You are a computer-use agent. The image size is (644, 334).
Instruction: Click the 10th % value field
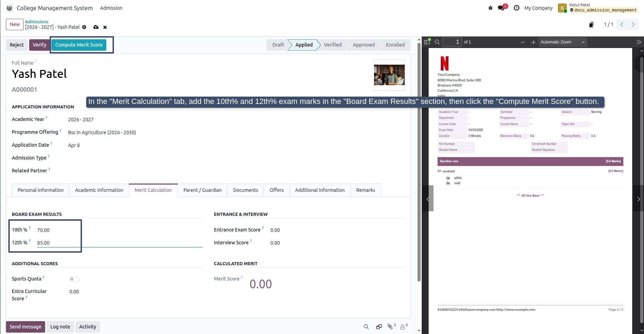point(120,230)
